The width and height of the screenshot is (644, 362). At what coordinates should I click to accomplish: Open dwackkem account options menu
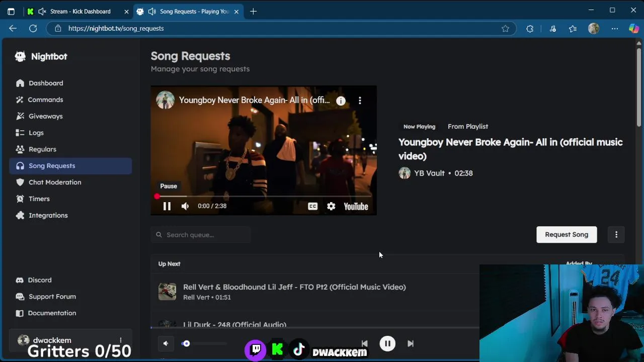[x=120, y=340]
